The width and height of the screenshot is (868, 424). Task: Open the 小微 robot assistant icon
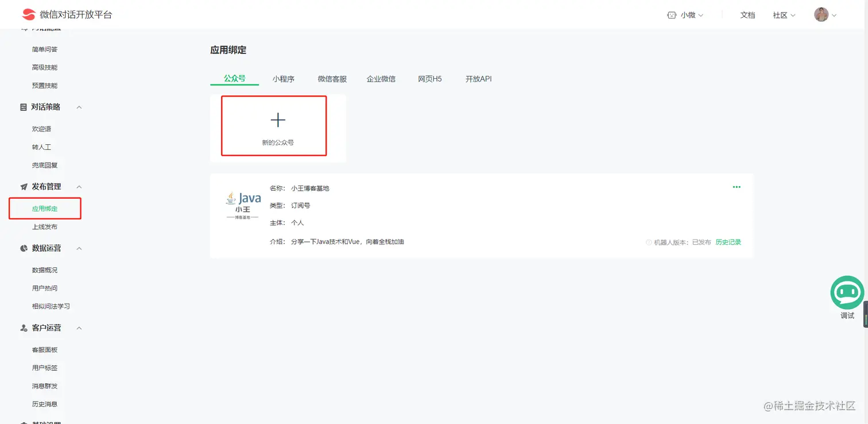(672, 15)
